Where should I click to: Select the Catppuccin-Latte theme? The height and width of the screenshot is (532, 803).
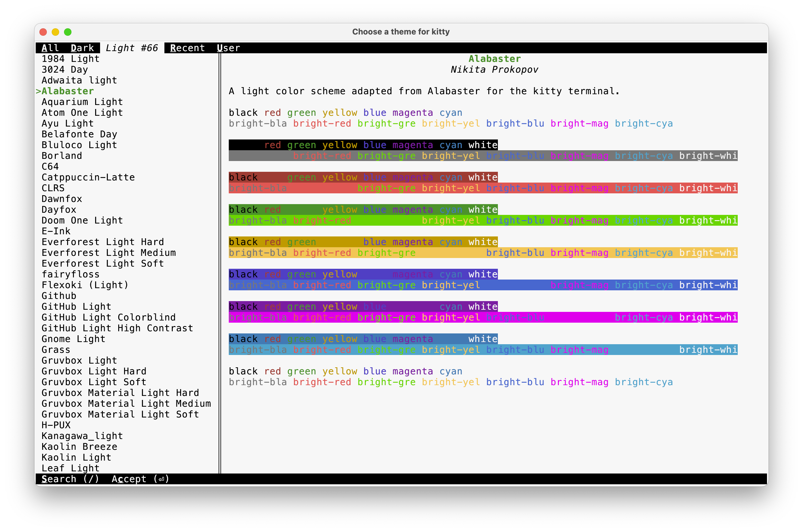tap(88, 177)
